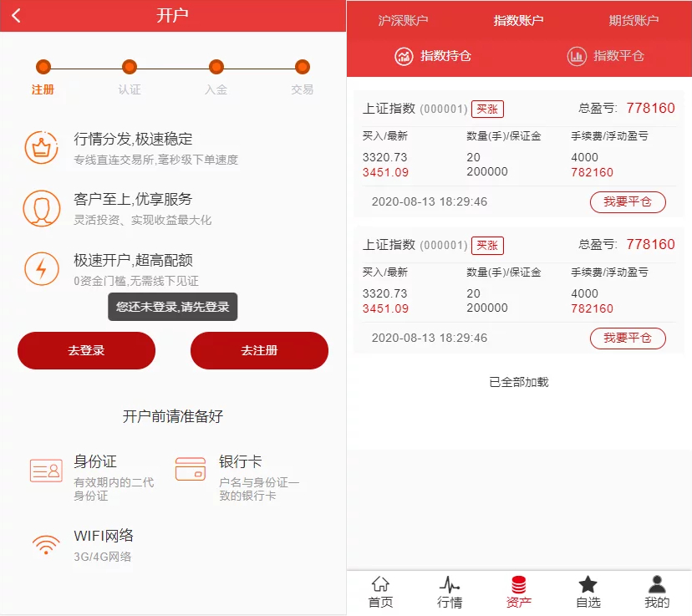Click the 行情分发 crown icon

coord(41,147)
